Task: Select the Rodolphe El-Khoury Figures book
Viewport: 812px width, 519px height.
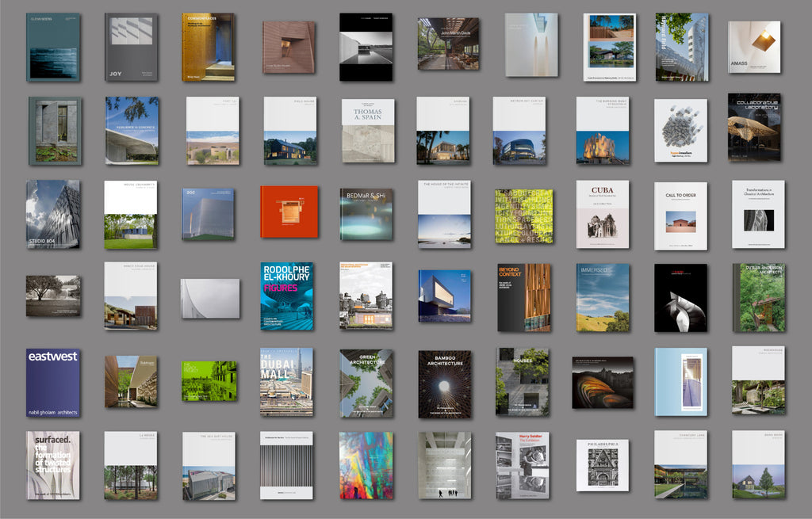Action: pos(287,296)
